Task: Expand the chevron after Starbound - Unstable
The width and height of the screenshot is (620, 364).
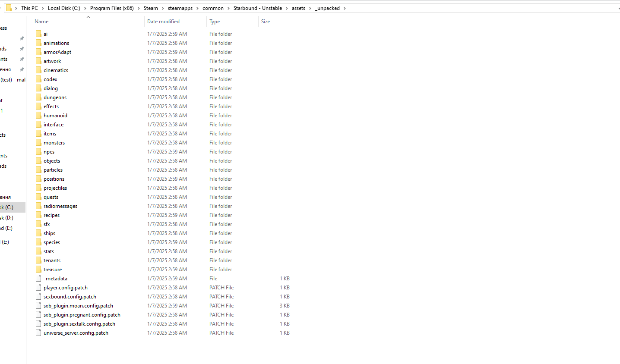Action: click(287, 8)
